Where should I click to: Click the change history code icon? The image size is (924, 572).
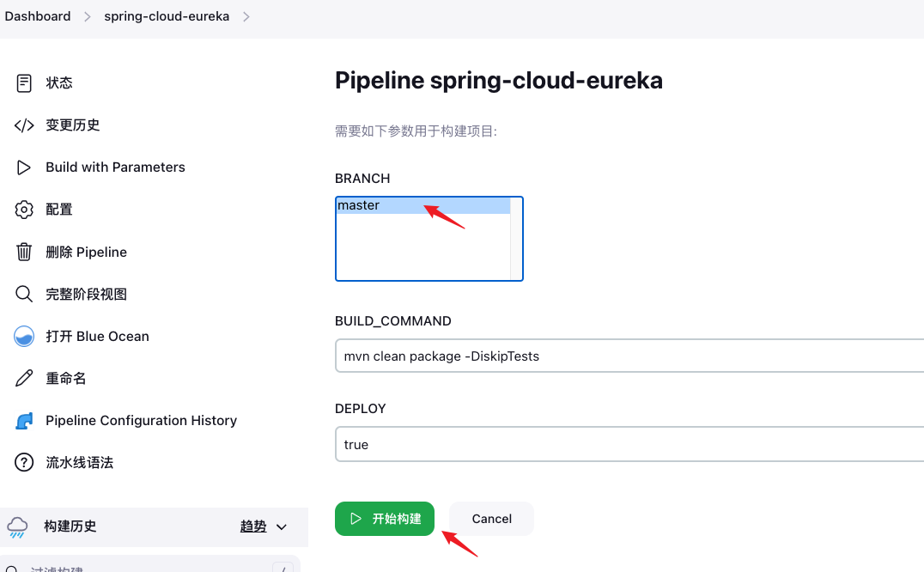[x=24, y=125]
